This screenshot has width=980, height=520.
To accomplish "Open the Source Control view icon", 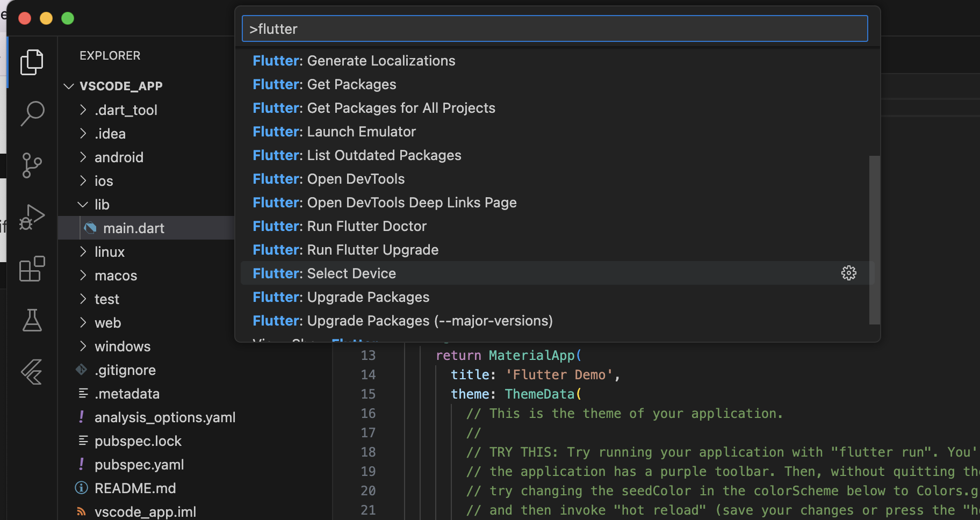I will (x=32, y=165).
